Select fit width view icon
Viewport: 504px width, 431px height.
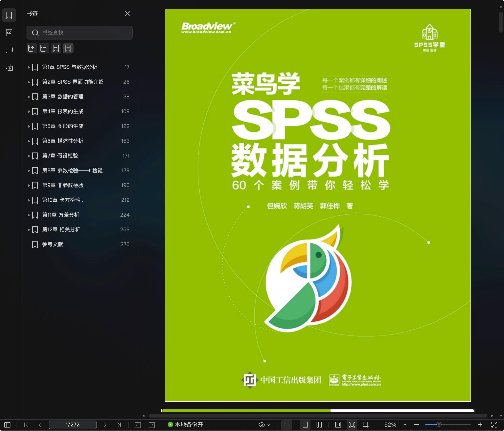pos(365,425)
